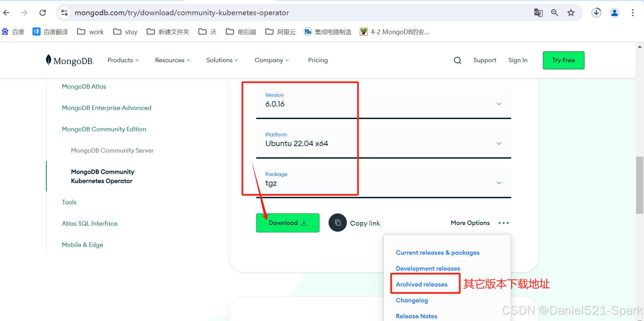
Task: Open the Chrome three-dot menu
Action: pos(633,13)
